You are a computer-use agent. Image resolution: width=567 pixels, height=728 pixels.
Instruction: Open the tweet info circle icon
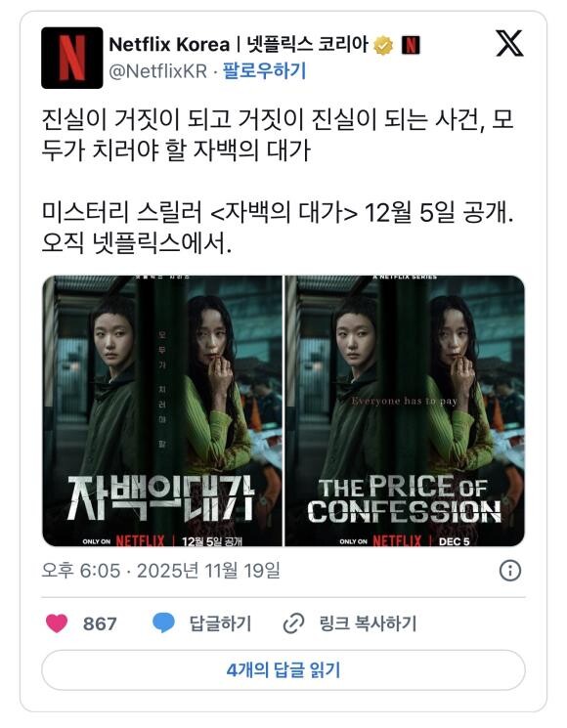pos(510,571)
